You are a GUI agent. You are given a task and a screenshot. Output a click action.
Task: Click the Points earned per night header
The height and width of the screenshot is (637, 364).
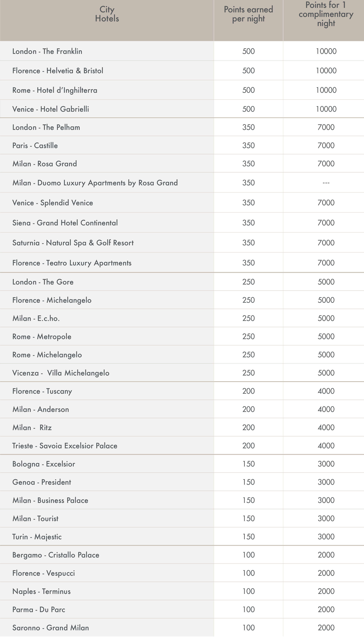pos(248,14)
